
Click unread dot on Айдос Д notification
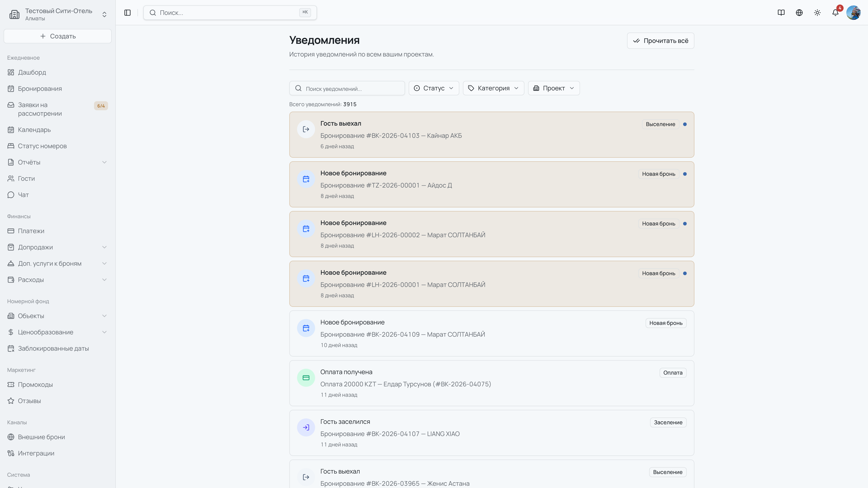[x=685, y=174]
